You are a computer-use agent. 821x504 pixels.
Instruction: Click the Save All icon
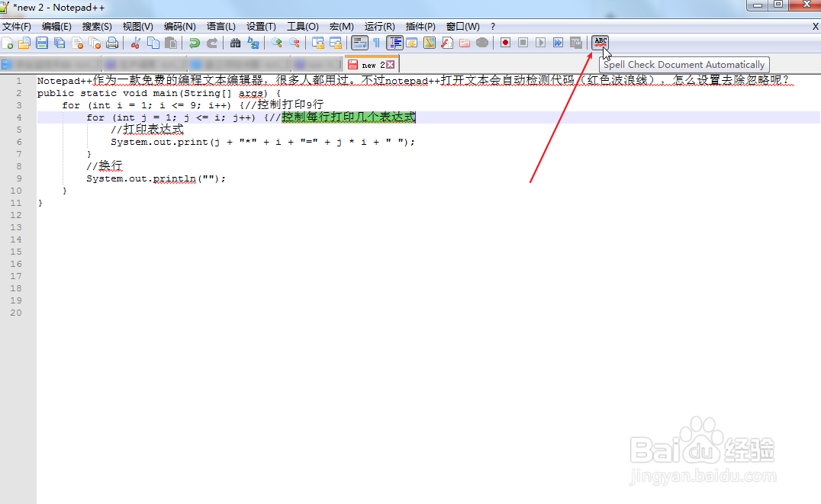click(60, 43)
